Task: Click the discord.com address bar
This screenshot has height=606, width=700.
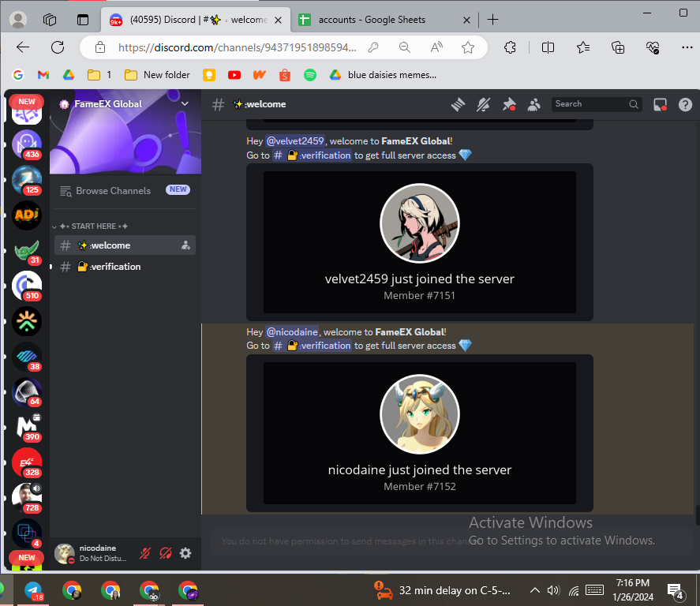Action: (x=237, y=47)
